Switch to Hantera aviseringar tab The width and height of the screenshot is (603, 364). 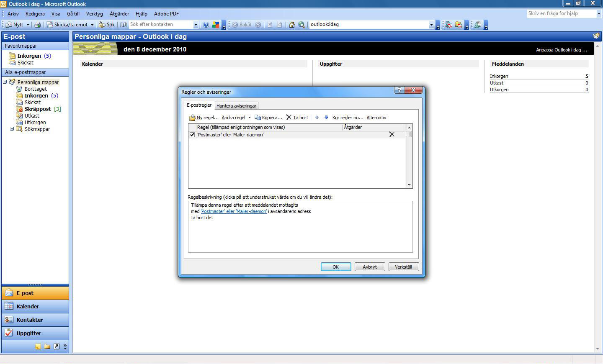[236, 106]
